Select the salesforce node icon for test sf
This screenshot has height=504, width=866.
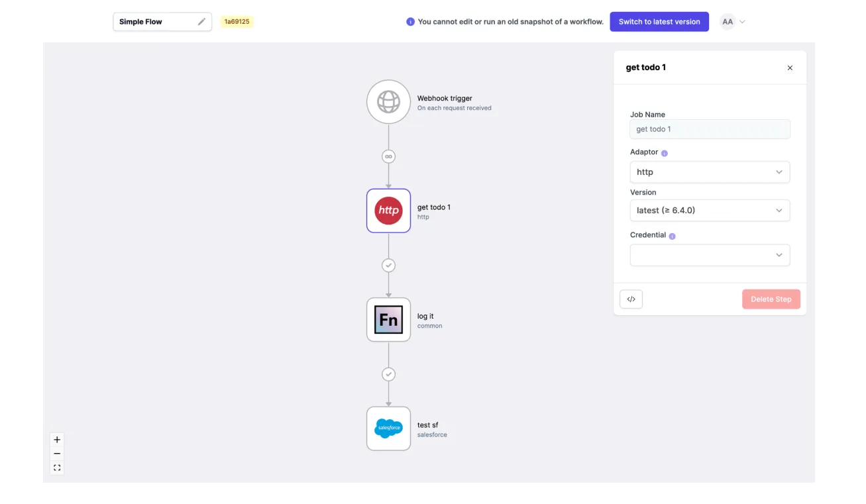pyautogui.click(x=388, y=428)
